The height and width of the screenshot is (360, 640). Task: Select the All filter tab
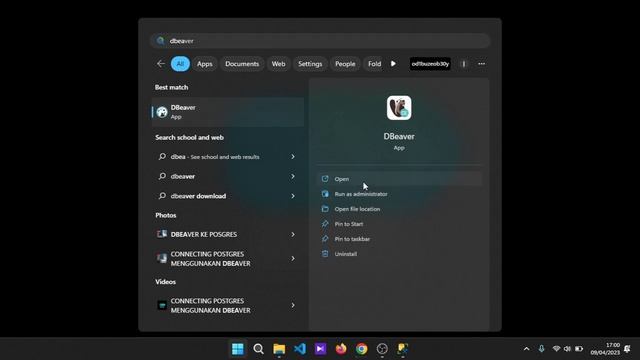[180, 64]
